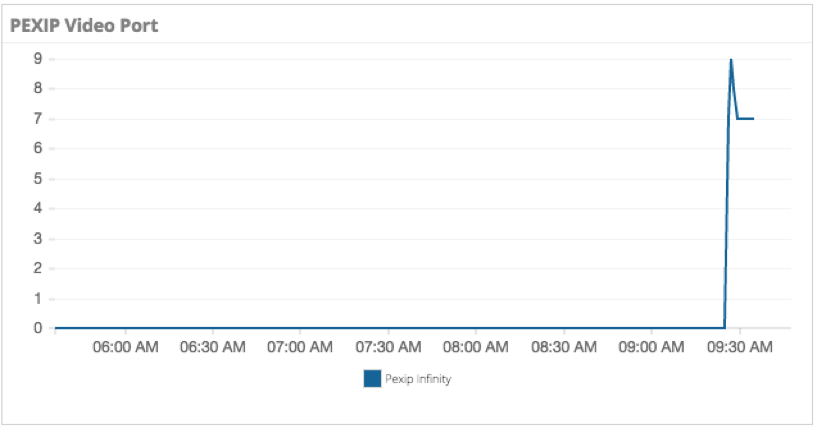The height and width of the screenshot is (429, 817).
Task: Select the 09:00 AM x-axis label
Action: (651, 347)
